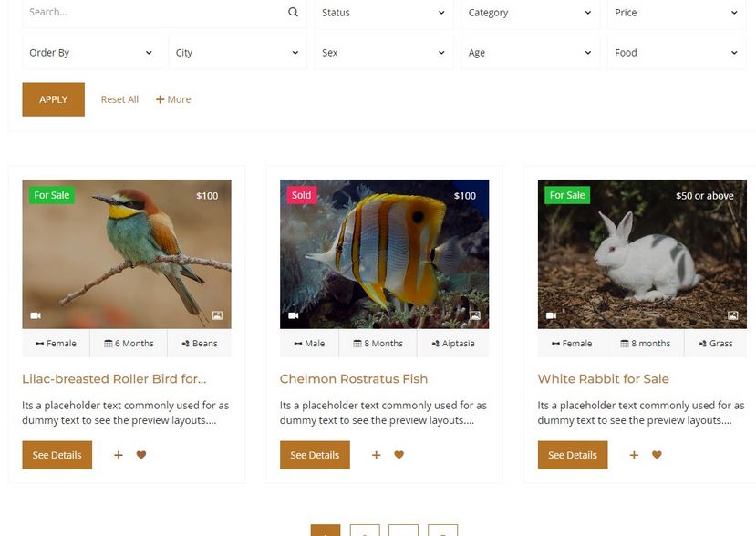Open the Order By dropdown
The height and width of the screenshot is (536, 756).
91,53
